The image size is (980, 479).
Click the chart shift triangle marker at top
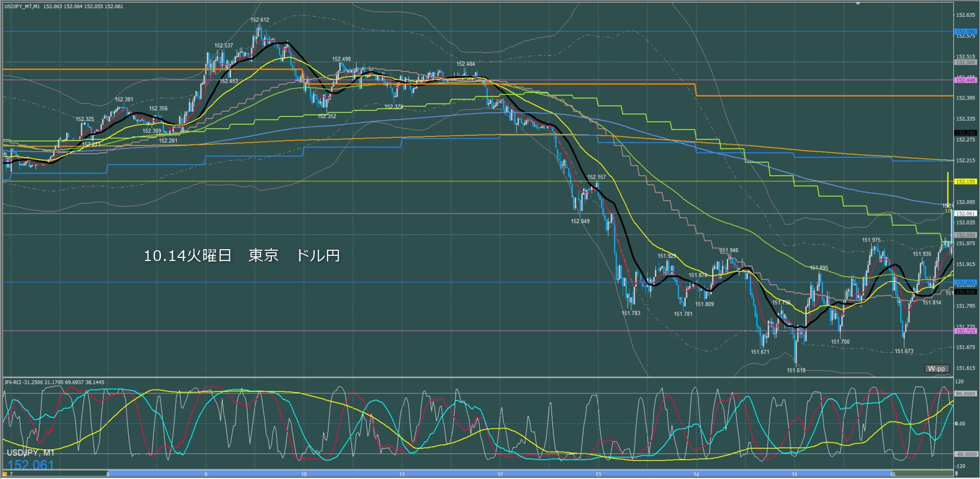858,4
